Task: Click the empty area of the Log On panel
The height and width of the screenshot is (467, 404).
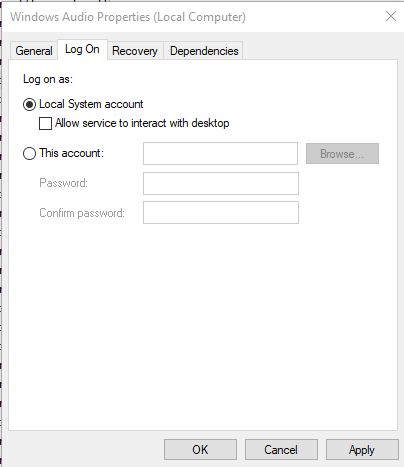Action: 203,327
